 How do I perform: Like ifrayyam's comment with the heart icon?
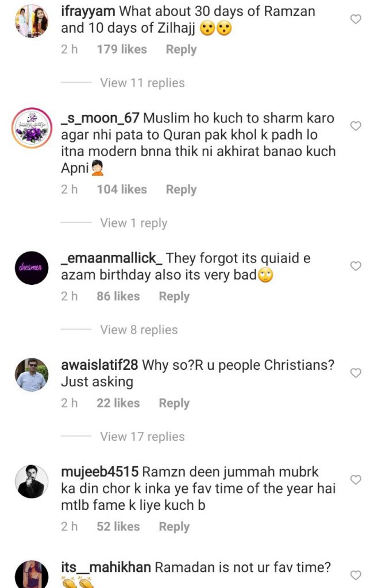pos(356,19)
